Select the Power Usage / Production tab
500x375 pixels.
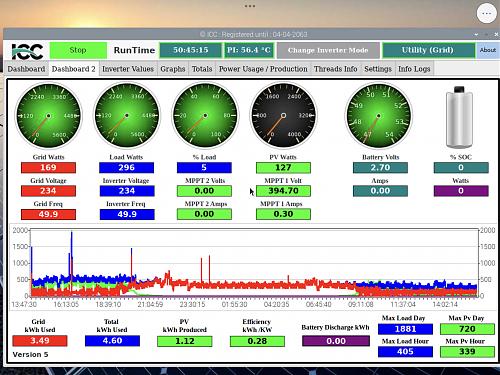[x=263, y=69]
